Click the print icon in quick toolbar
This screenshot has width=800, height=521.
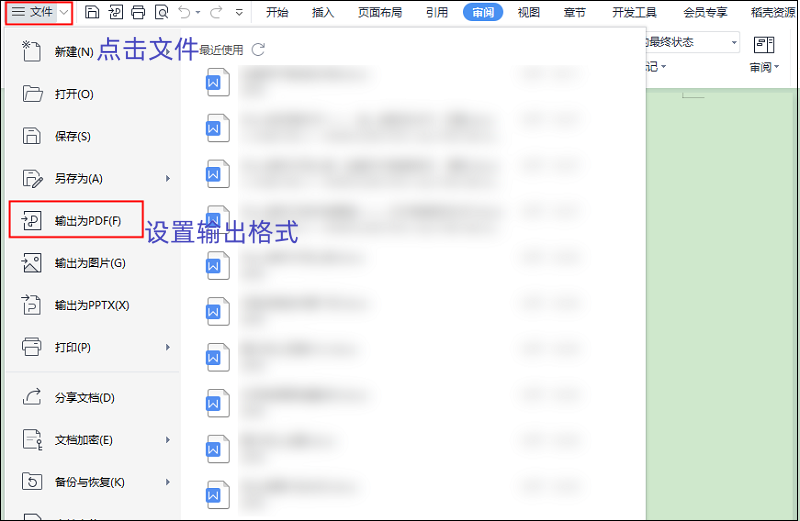coord(138,12)
